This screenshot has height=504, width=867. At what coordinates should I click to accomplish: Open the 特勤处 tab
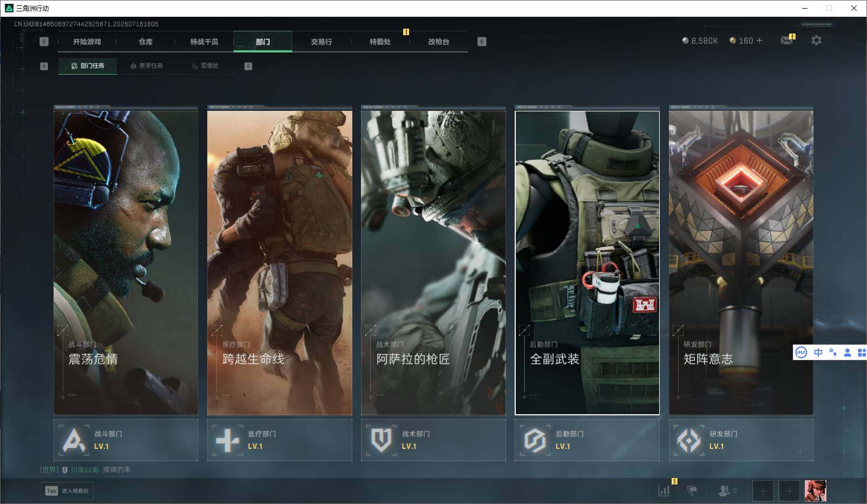pos(380,42)
